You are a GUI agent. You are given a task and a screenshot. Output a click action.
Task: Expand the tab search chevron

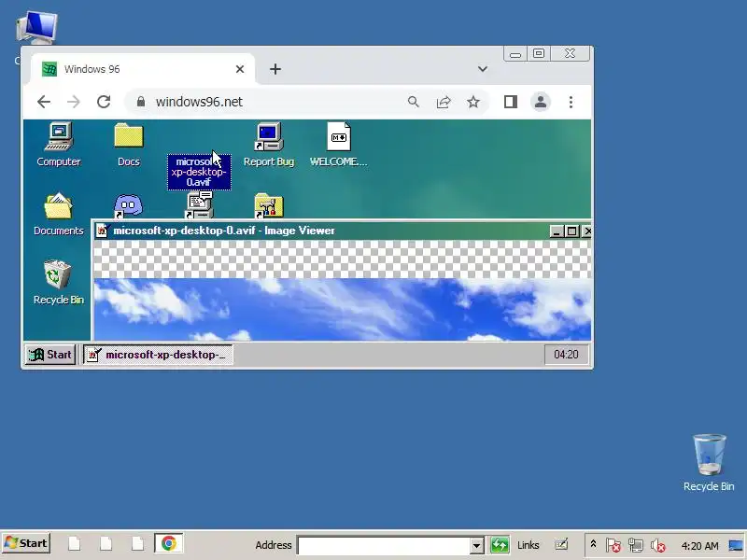[483, 69]
